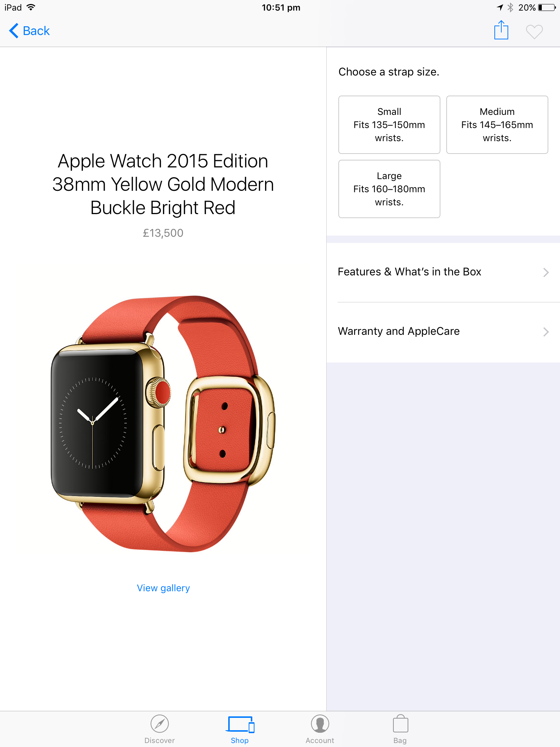
Task: Tap the share icon
Action: 501,30
